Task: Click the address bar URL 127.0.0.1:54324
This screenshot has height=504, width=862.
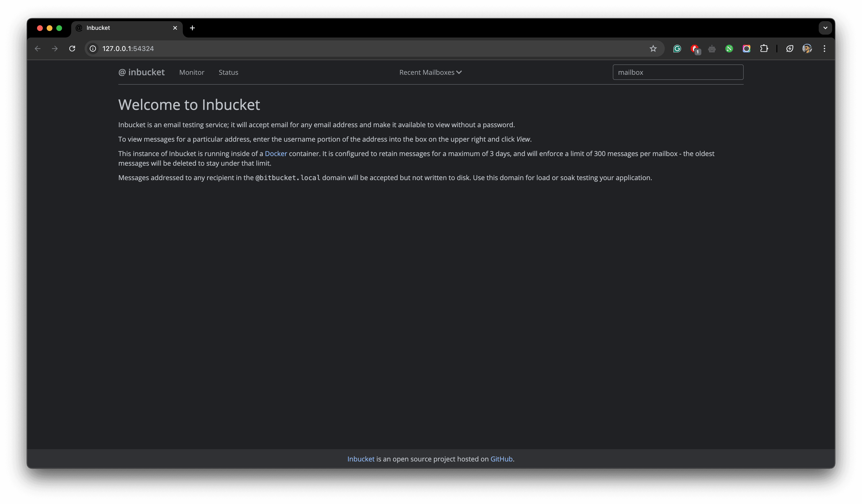Action: (128, 49)
